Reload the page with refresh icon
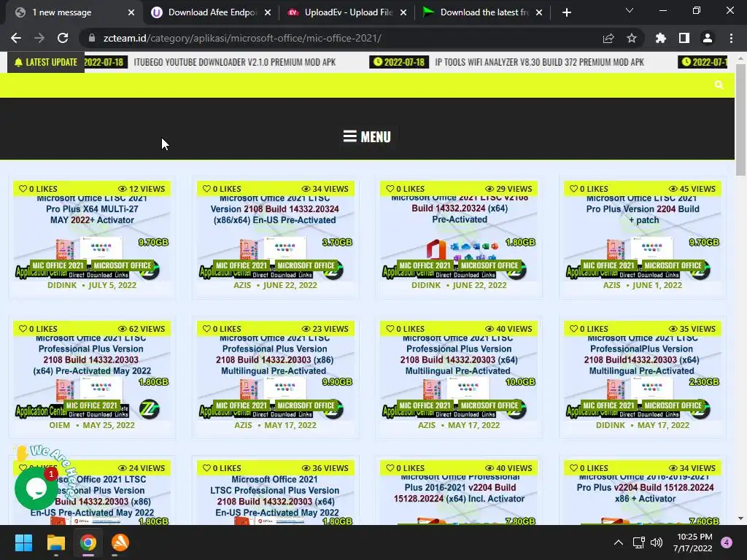 [x=63, y=38]
